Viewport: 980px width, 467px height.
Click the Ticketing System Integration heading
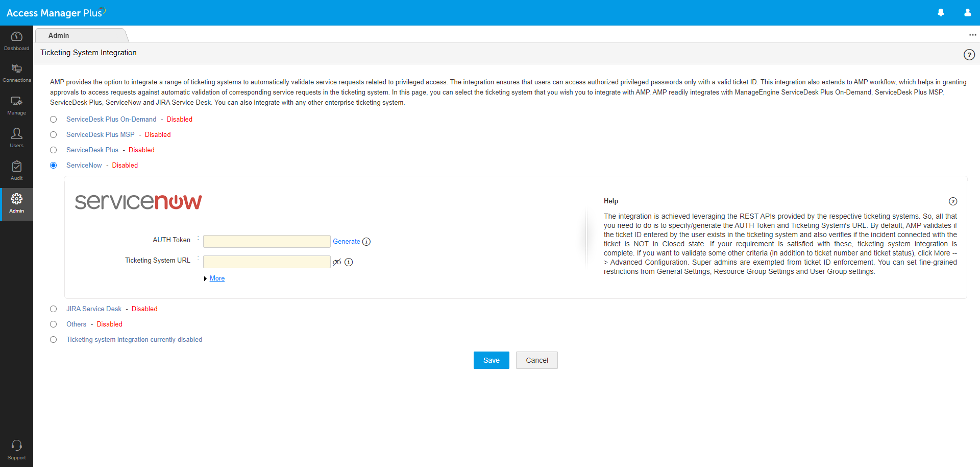[x=88, y=53]
